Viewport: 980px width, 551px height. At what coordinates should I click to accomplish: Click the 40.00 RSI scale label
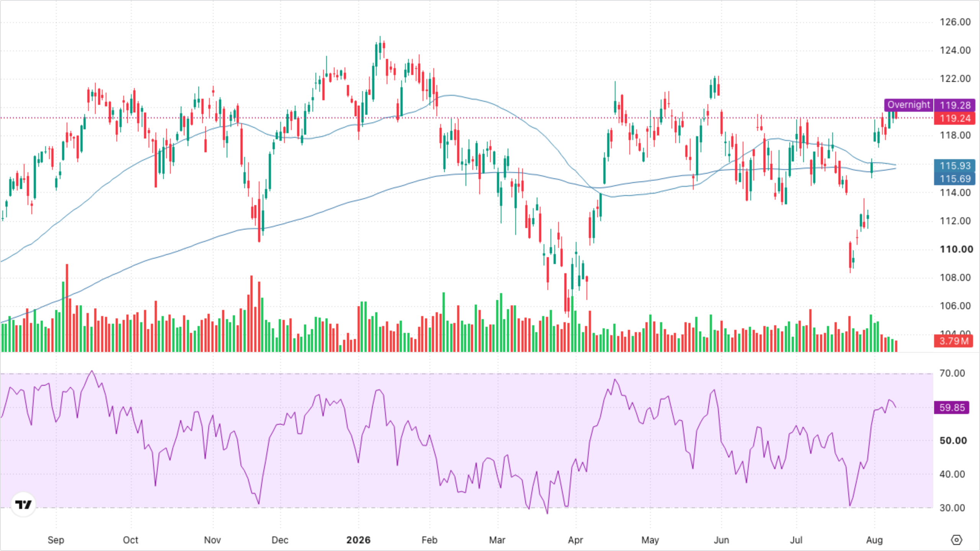click(x=952, y=474)
